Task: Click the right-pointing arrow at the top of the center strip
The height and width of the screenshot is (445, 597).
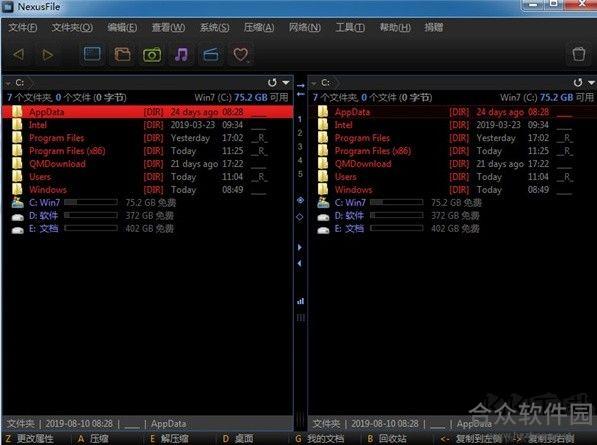Action: 300,86
